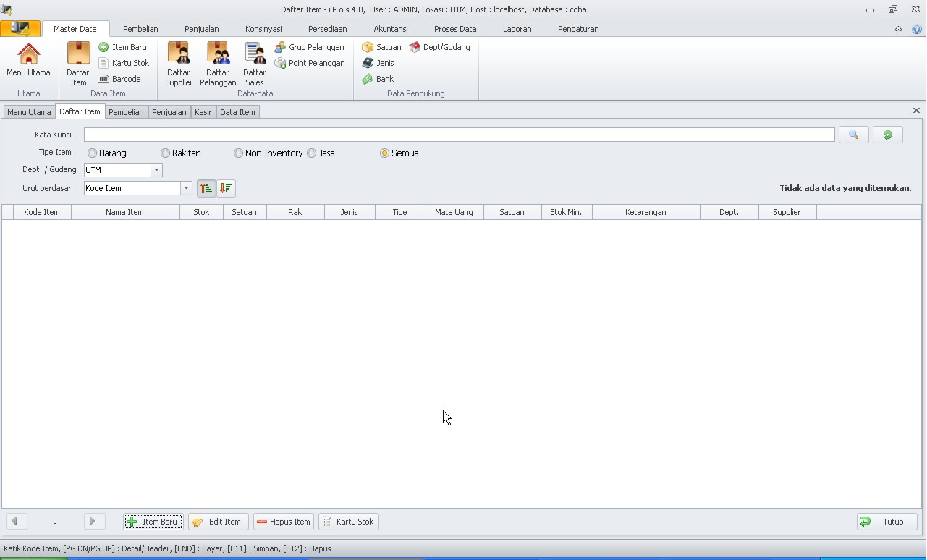Select the Barang item type
This screenshot has width=927, height=560.
pyautogui.click(x=92, y=153)
